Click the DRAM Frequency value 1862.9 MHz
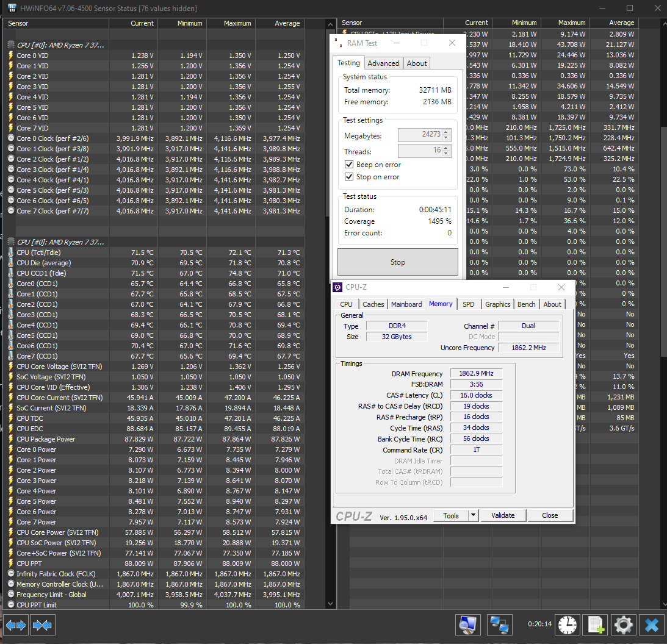The width and height of the screenshot is (667, 644). coord(476,374)
